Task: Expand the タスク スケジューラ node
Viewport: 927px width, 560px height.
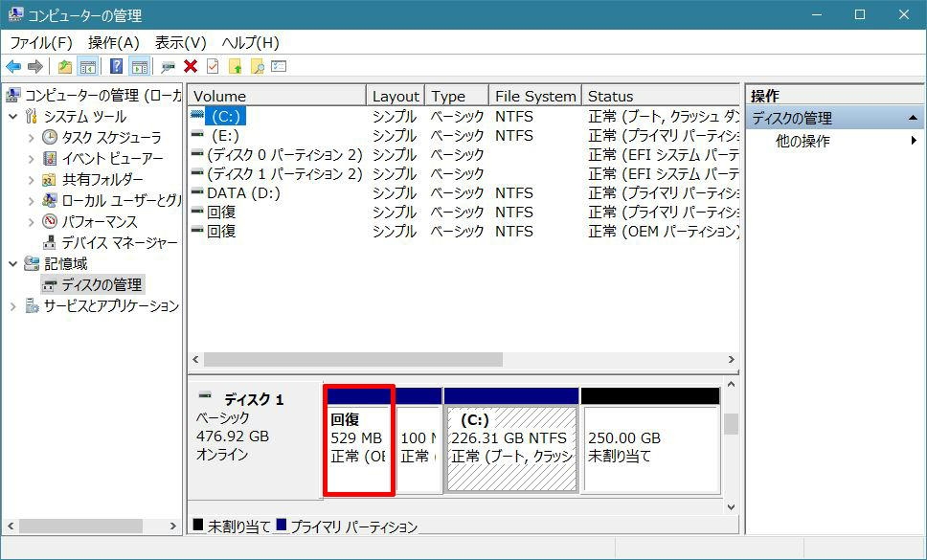Action: click(31, 138)
